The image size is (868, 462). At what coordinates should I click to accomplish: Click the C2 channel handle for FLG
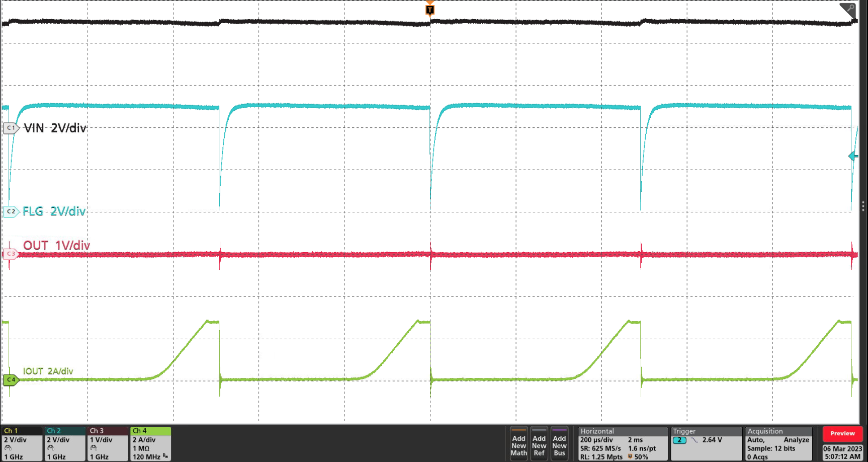click(x=11, y=211)
